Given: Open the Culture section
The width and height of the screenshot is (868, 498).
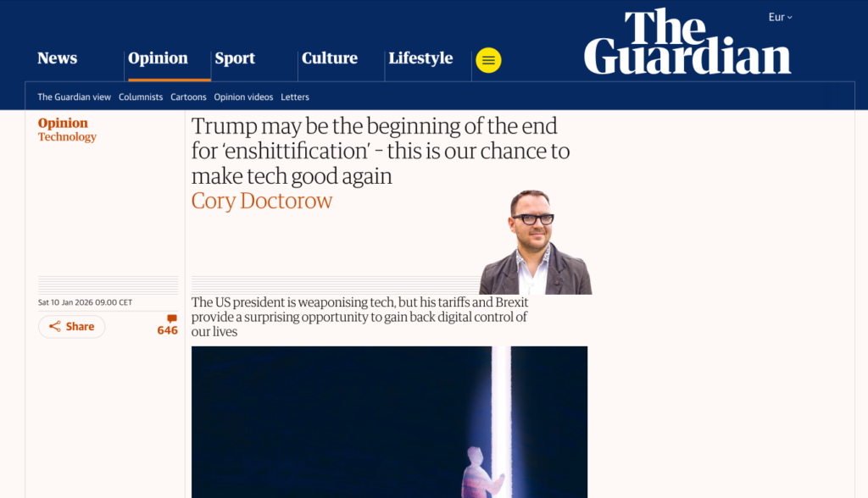Looking at the screenshot, I should pos(330,58).
